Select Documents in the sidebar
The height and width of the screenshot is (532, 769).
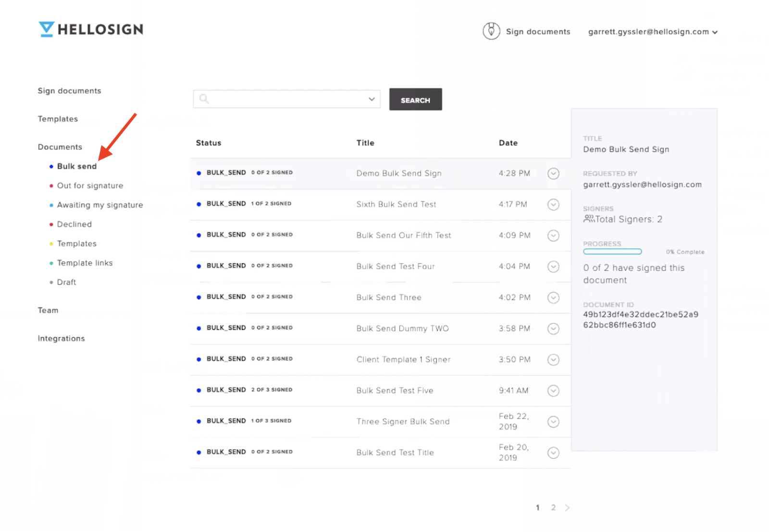[60, 147]
